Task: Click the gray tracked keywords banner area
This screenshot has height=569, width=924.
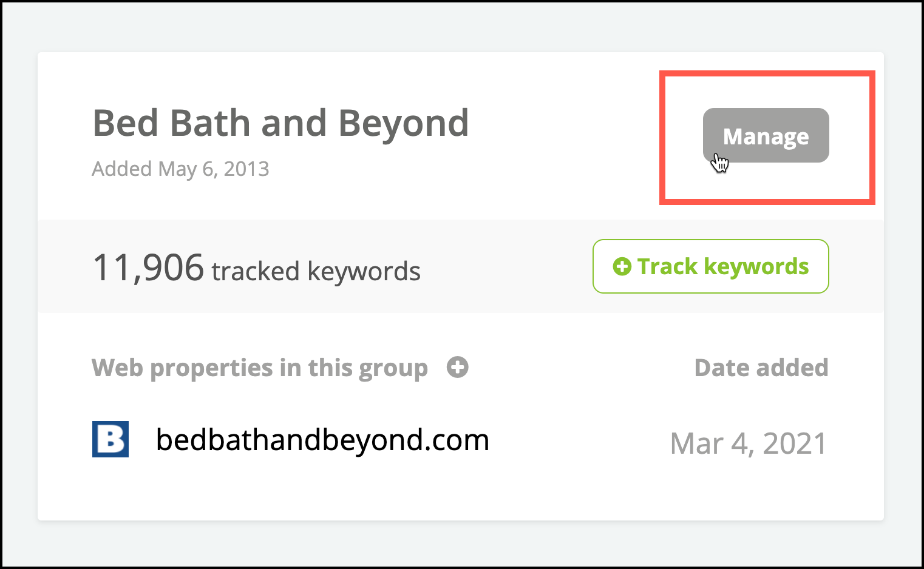Action: tap(461, 266)
